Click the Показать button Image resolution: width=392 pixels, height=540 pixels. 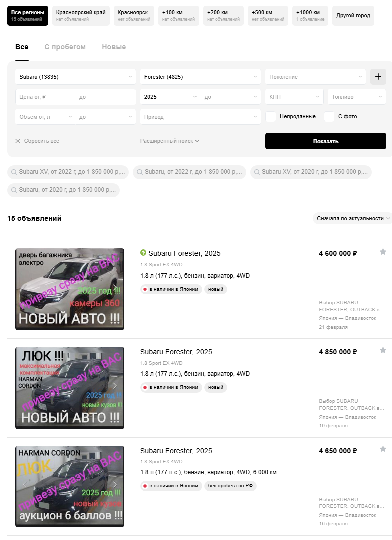(x=326, y=141)
